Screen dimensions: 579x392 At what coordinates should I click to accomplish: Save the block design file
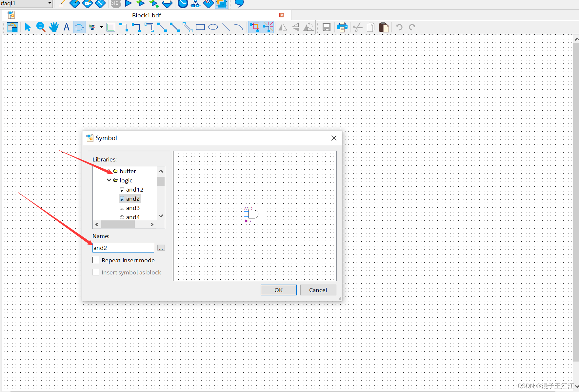point(327,27)
